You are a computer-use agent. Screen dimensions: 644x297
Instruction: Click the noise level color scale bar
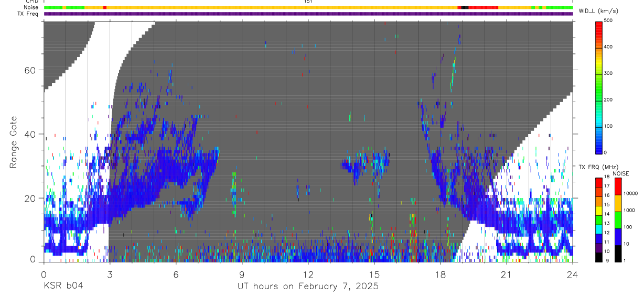click(x=618, y=219)
